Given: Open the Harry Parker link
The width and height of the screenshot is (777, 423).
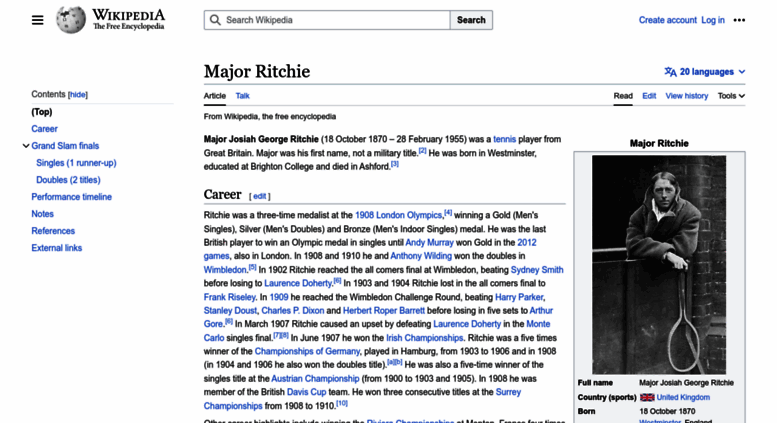Looking at the screenshot, I should (x=519, y=297).
